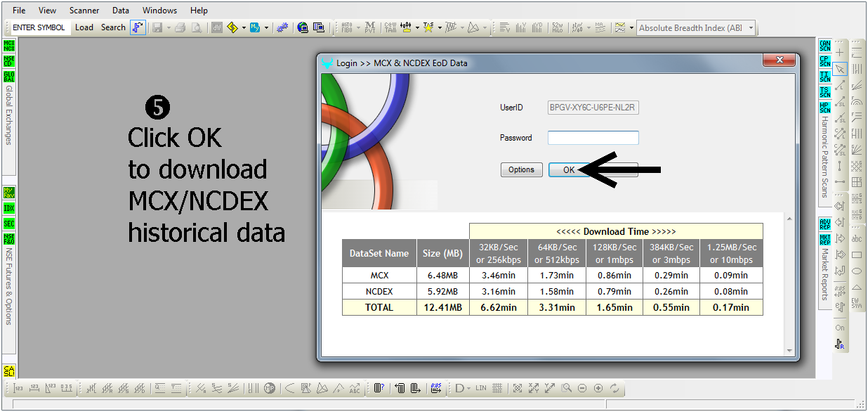
Task: Click the Market Reports vertical tab
Action: [825, 273]
